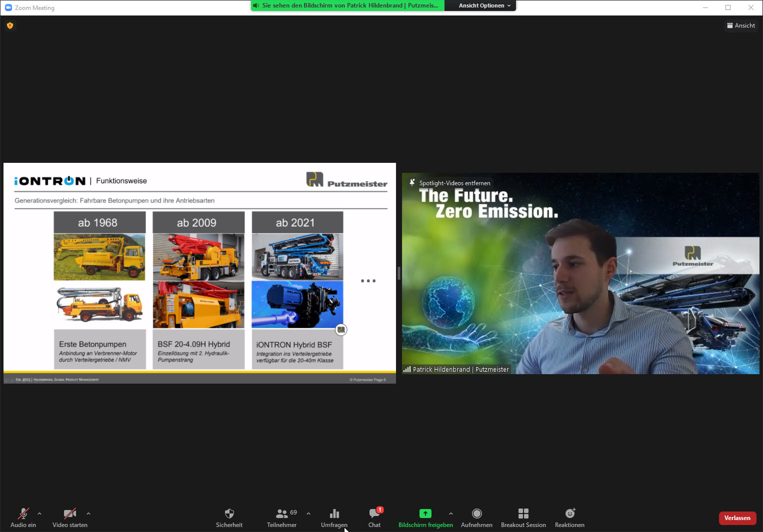
Task: Click the Patrick Hildenbrand | Putzmeister name label
Action: (460, 370)
